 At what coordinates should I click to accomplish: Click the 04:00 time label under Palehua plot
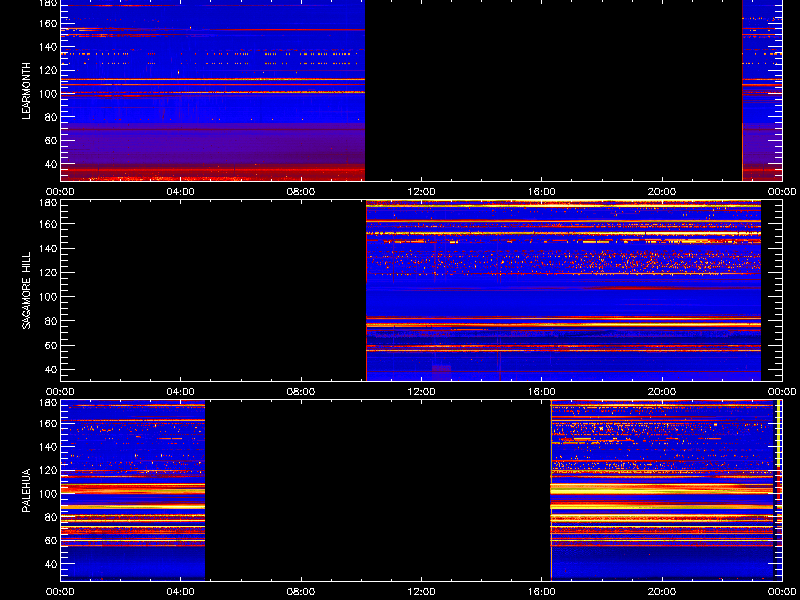pyautogui.click(x=181, y=592)
